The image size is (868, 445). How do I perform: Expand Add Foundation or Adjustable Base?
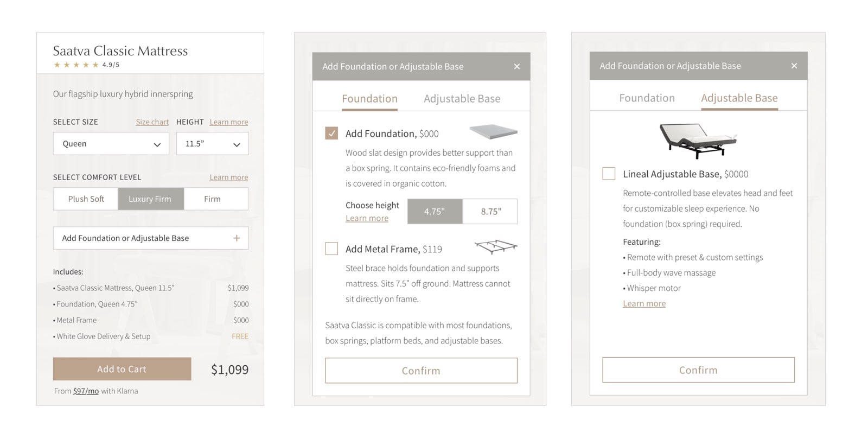click(151, 238)
